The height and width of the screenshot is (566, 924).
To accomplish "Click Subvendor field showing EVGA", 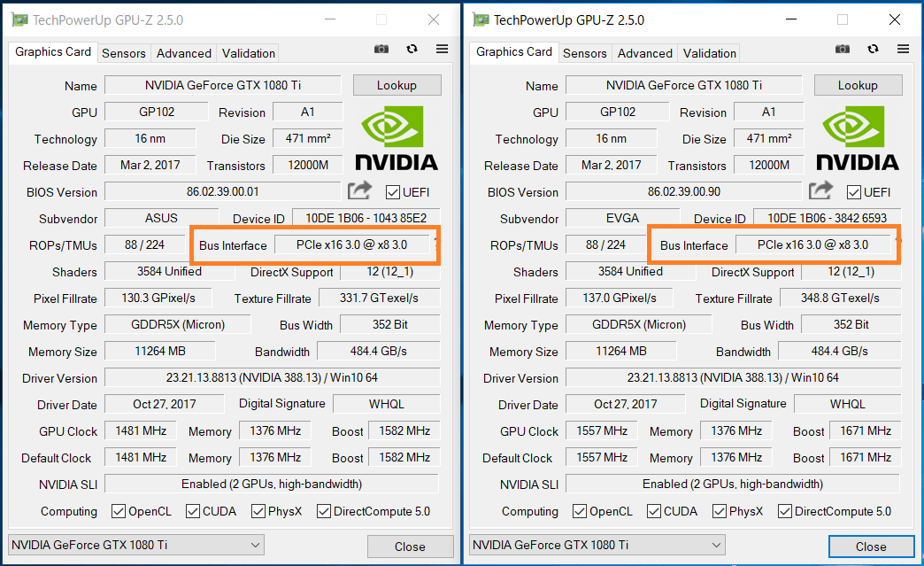I will pos(622,218).
